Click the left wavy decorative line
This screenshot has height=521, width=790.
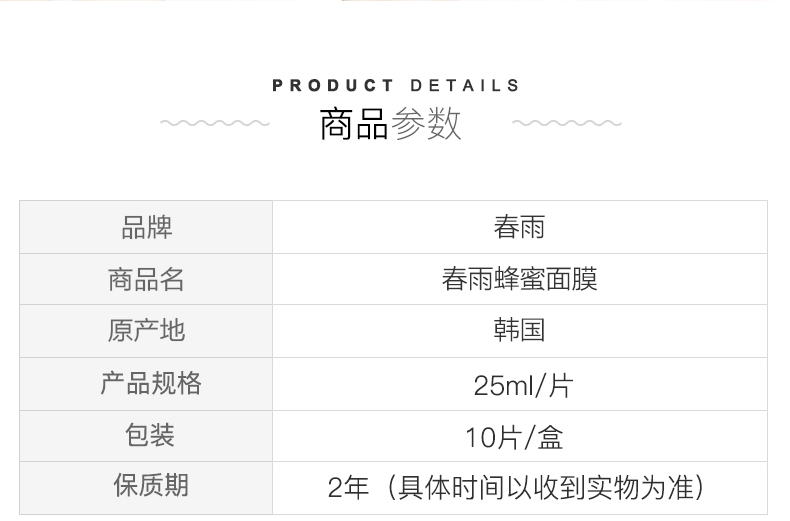[214, 124]
